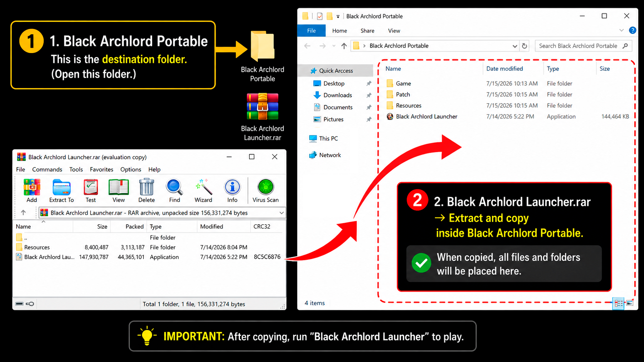This screenshot has width=644, height=362.
Task: Switch Explorer to large icons view
Action: 629,303
